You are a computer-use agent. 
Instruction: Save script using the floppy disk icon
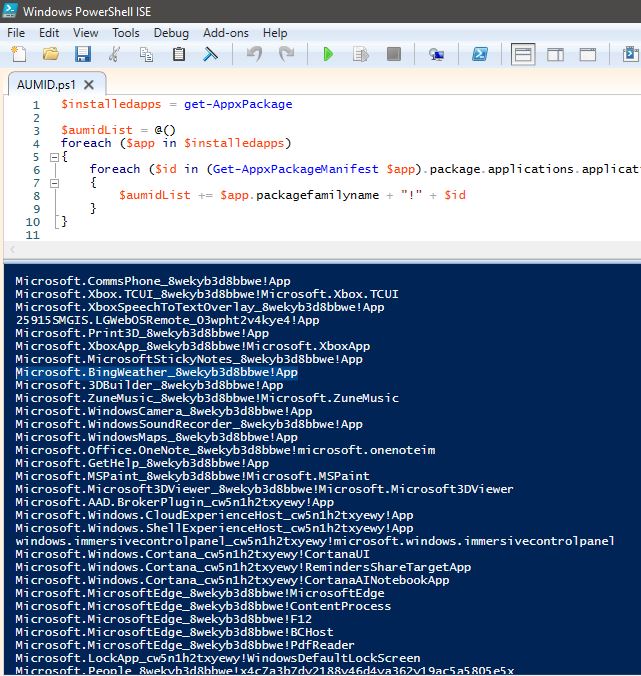coord(82,54)
